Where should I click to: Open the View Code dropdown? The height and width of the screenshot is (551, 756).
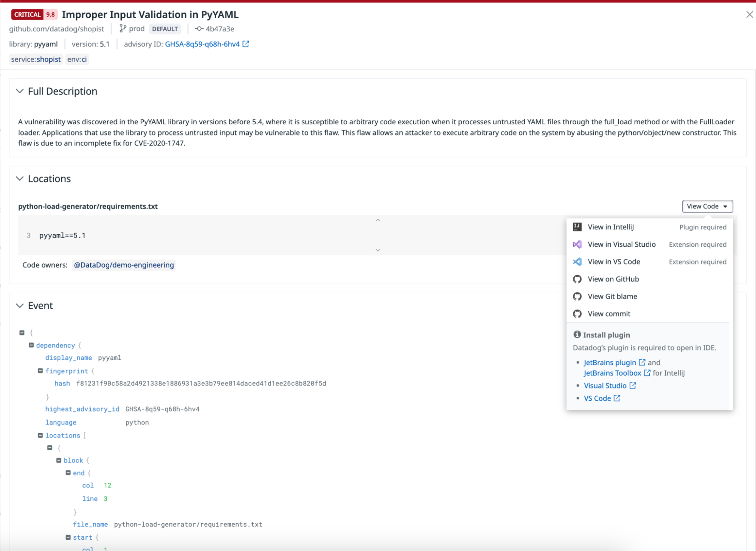[x=707, y=206]
